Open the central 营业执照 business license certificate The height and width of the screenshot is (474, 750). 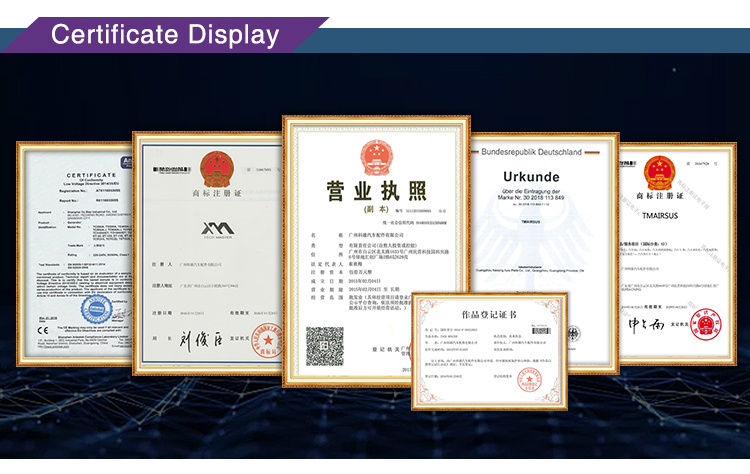[x=376, y=251]
